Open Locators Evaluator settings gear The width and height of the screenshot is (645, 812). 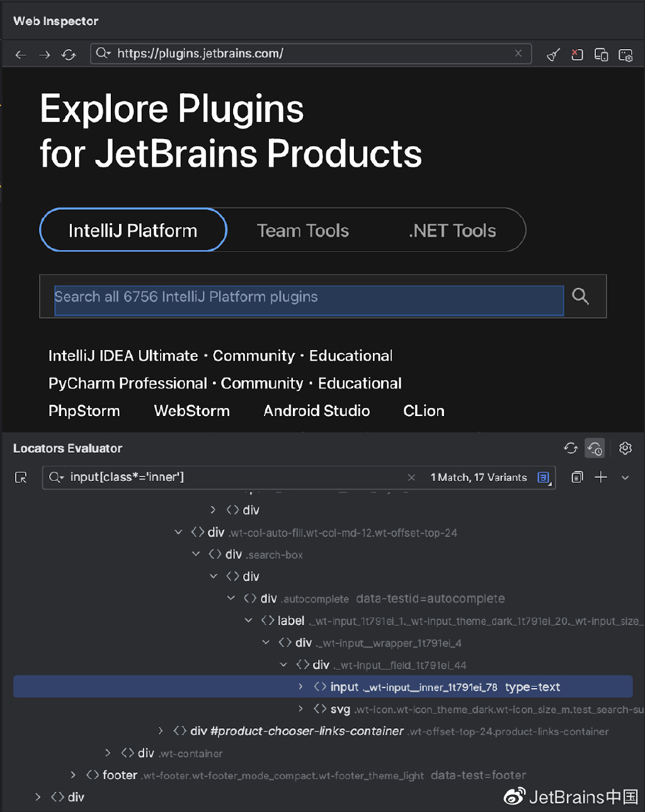[625, 448]
